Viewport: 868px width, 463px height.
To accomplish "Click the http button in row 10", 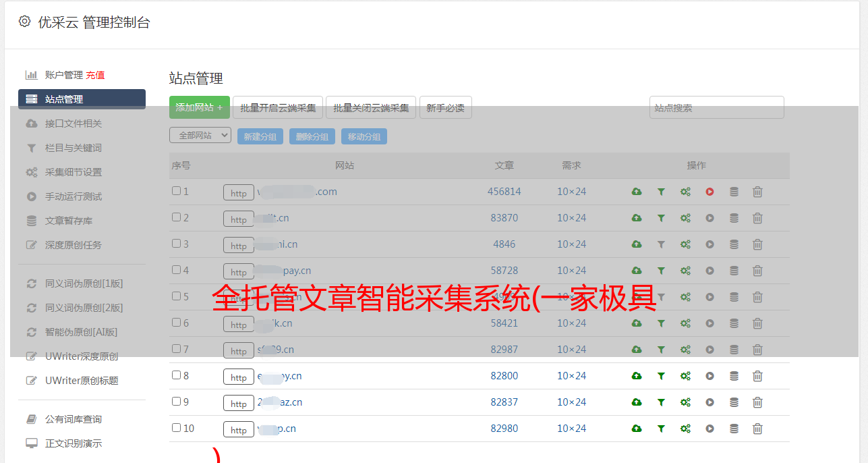I will point(239,429).
